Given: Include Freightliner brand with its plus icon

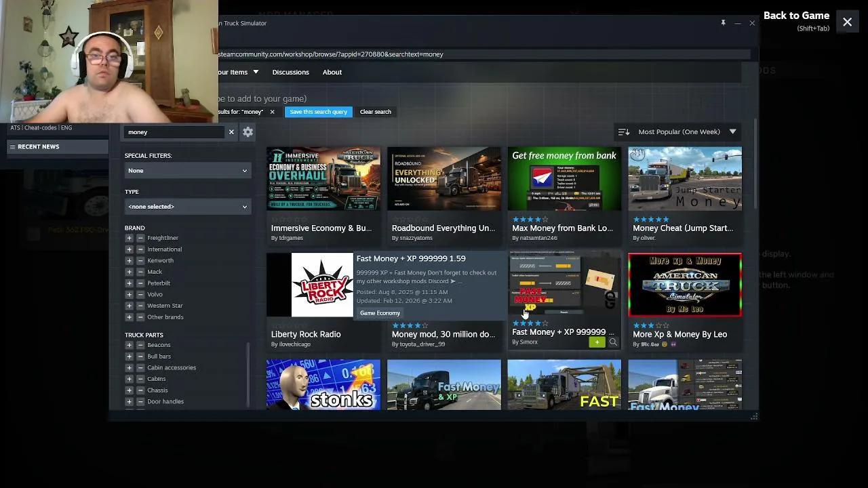Looking at the screenshot, I should coord(129,238).
